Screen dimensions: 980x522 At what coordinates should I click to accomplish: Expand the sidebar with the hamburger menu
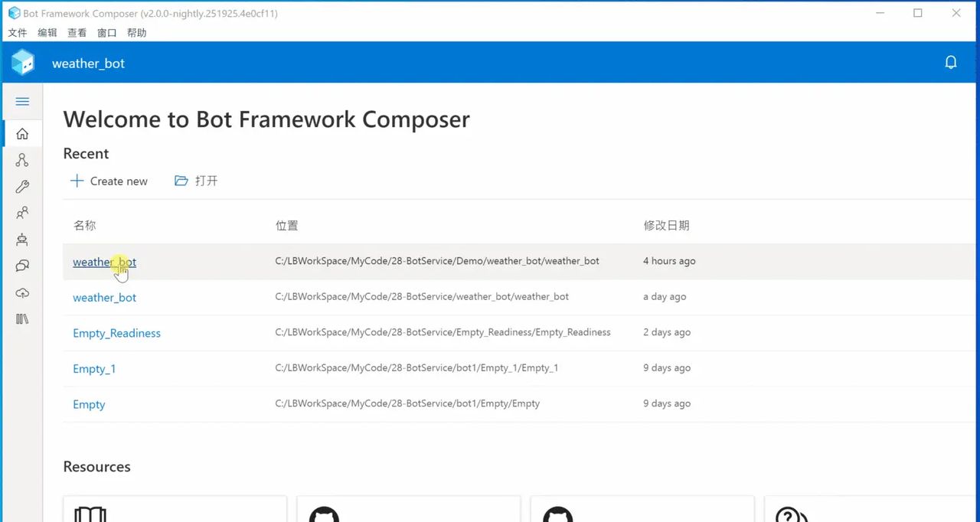point(22,102)
